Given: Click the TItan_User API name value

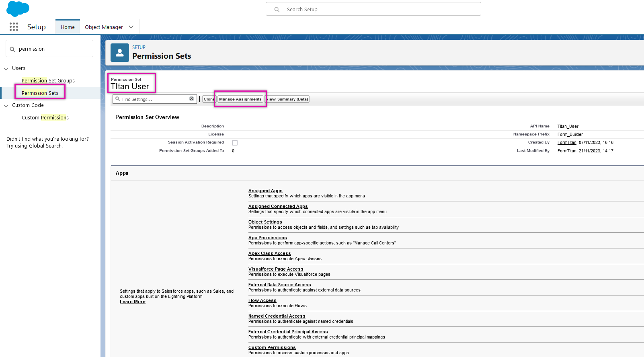Looking at the screenshot, I should point(568,126).
